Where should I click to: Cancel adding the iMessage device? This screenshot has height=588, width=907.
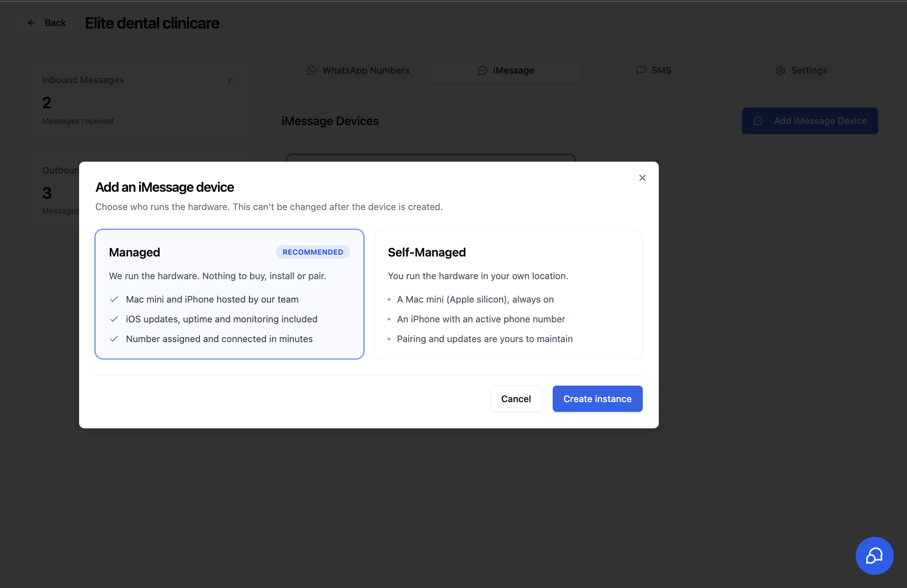tap(516, 398)
